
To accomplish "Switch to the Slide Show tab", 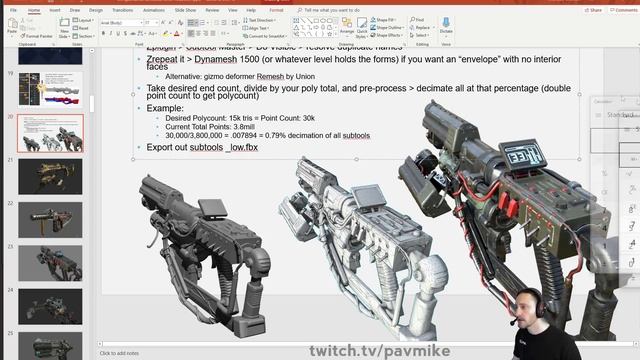I will click(x=185, y=10).
